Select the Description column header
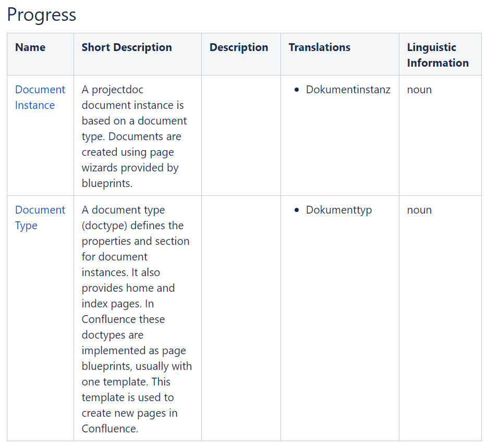 tap(239, 47)
